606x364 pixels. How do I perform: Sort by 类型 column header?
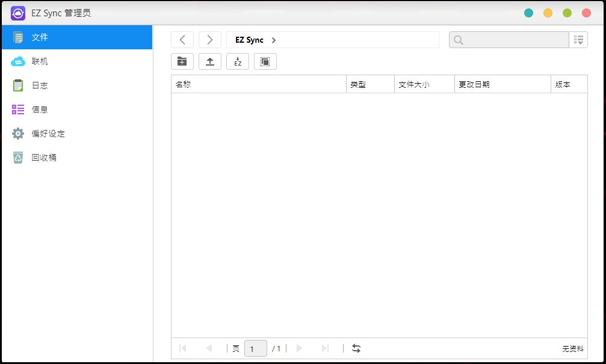(x=370, y=84)
